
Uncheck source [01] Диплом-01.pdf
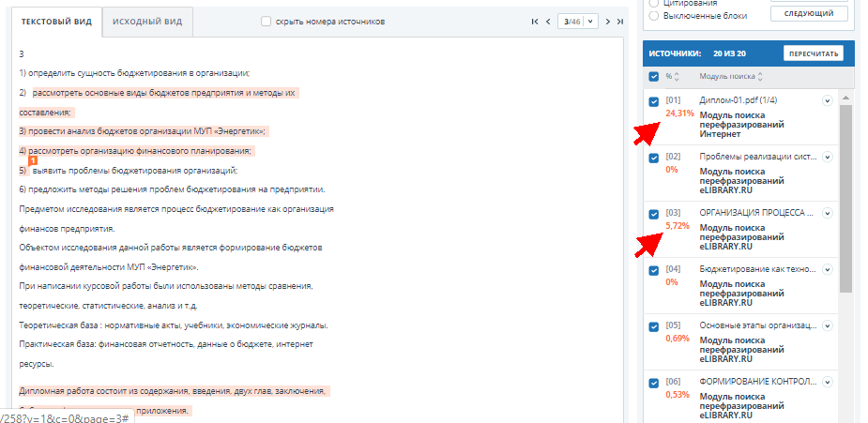(654, 101)
